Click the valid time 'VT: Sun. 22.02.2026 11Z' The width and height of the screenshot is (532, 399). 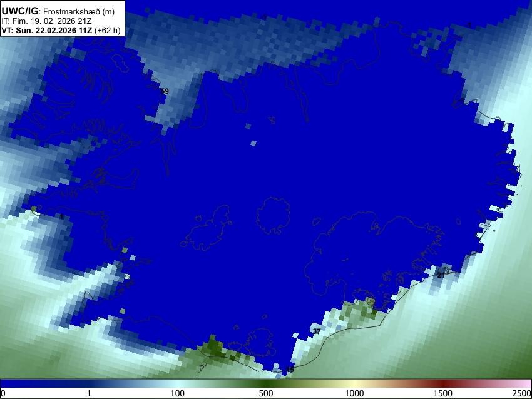pos(46,30)
